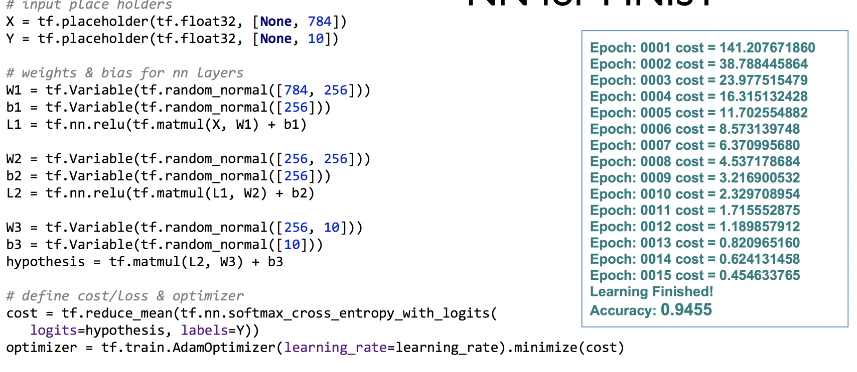Click 'Epoch: 0012 cost = 1.189857912'

695,227
